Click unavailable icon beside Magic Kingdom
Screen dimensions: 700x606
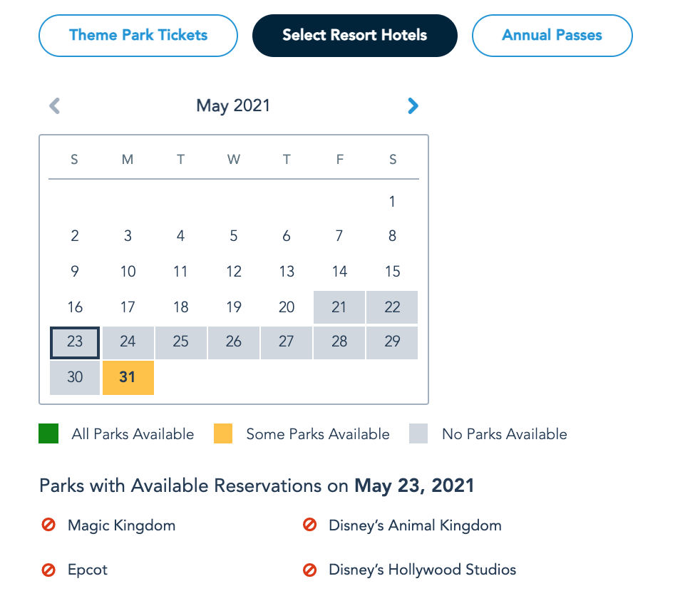point(48,525)
